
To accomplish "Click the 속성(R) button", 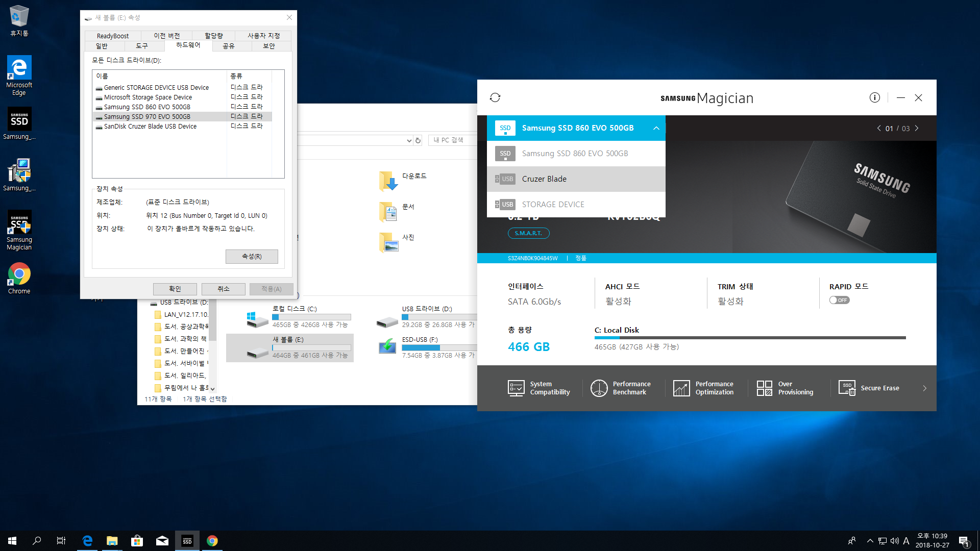I will [x=252, y=257].
